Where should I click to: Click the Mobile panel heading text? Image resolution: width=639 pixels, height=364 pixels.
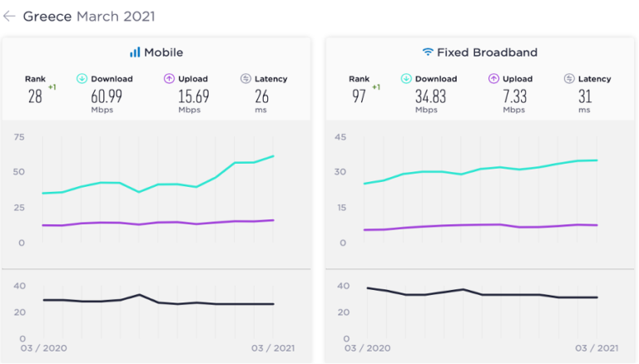tap(163, 52)
